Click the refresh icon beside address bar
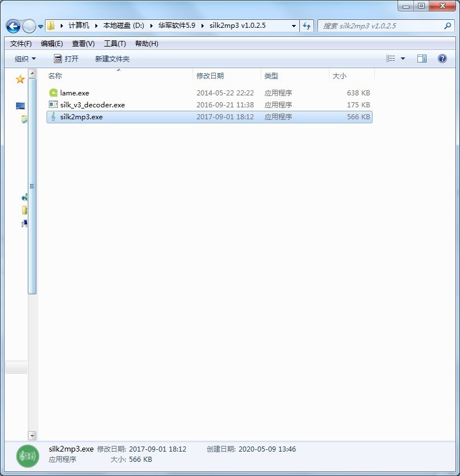The image size is (460, 476). 307,26
